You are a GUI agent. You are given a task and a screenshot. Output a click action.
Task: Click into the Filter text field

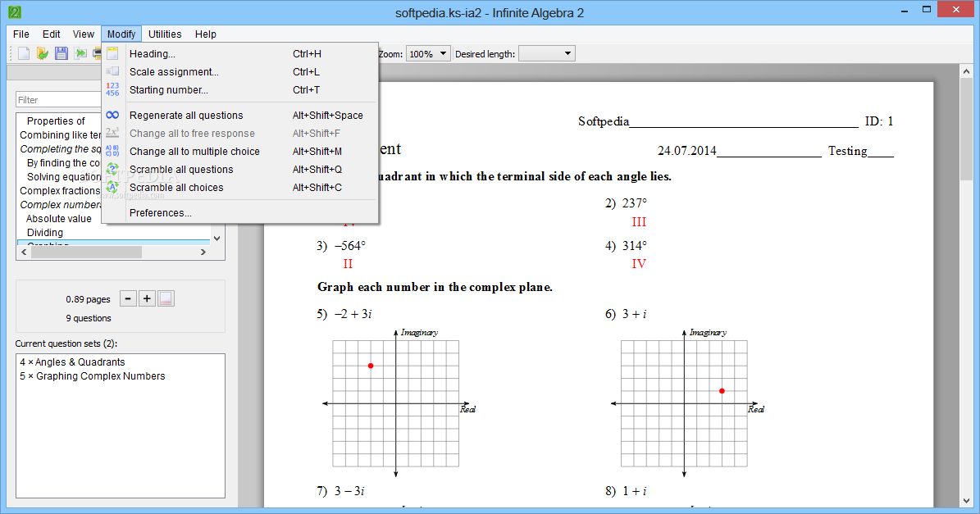click(59, 100)
